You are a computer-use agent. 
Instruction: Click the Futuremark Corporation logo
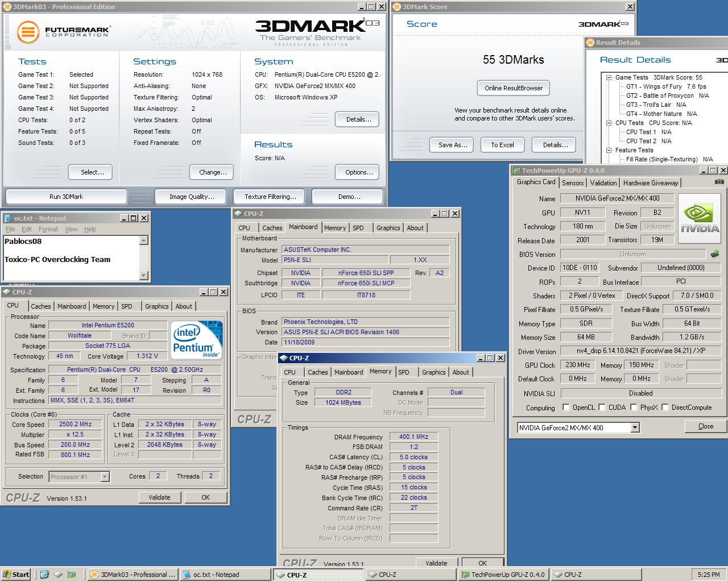tap(63, 32)
